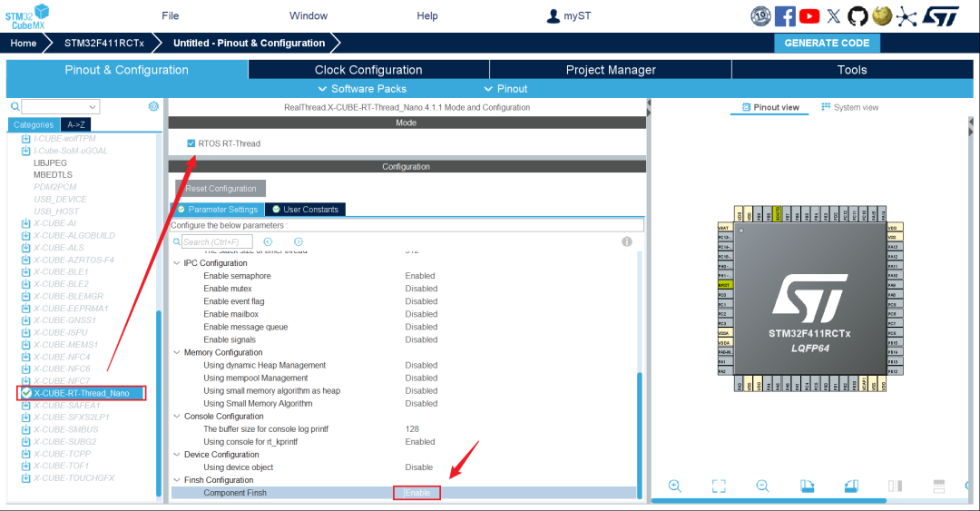Switch to the Clock Configuration tab
This screenshot has width=980, height=511.
(368, 70)
